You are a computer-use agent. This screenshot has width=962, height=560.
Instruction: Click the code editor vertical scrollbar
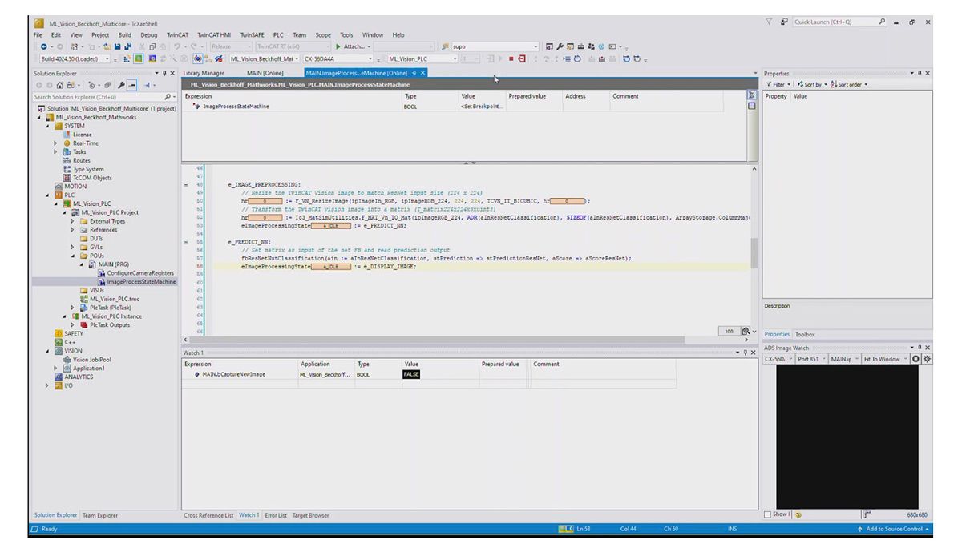(754, 252)
